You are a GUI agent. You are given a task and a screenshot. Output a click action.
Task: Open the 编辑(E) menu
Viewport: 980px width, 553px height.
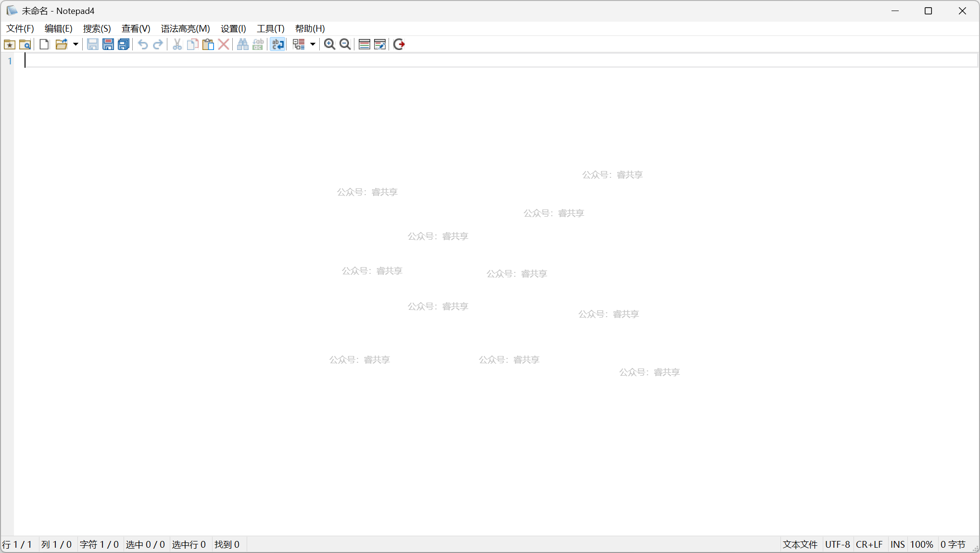(x=59, y=29)
